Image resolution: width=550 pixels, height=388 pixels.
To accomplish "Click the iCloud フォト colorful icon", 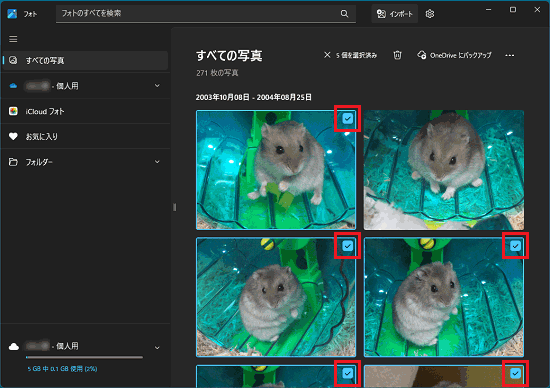I will (x=13, y=111).
